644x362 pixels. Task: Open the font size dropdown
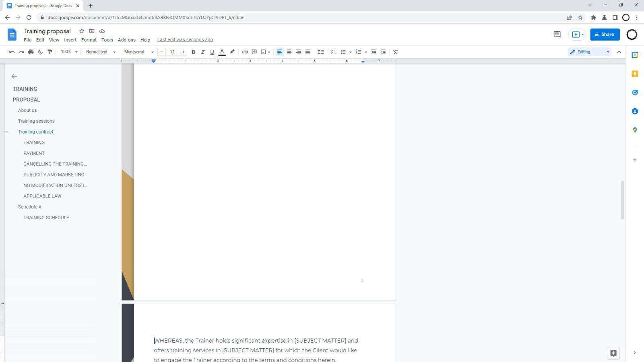point(172,51)
